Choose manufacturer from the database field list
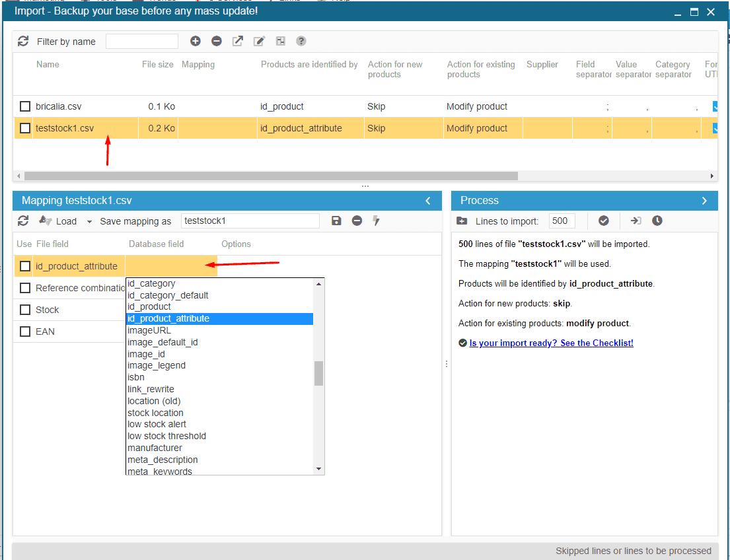This screenshot has width=730, height=560. point(155,448)
